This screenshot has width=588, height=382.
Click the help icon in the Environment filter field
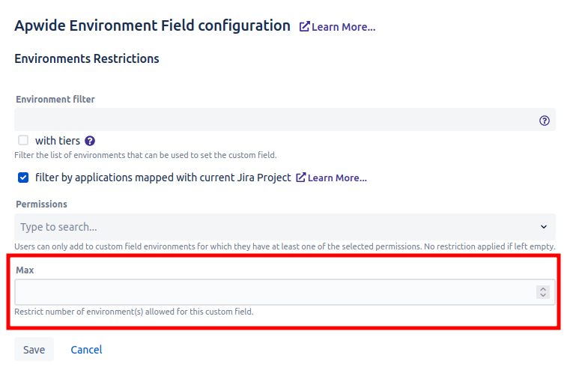coord(545,121)
